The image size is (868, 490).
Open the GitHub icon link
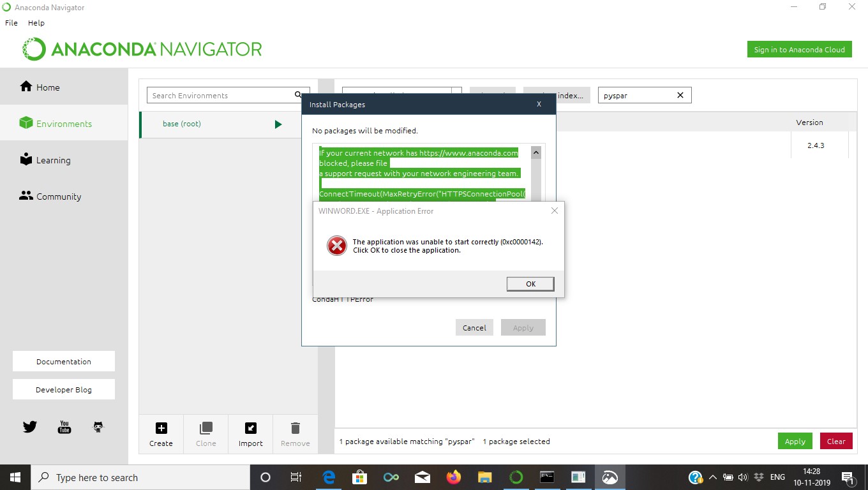click(x=98, y=427)
